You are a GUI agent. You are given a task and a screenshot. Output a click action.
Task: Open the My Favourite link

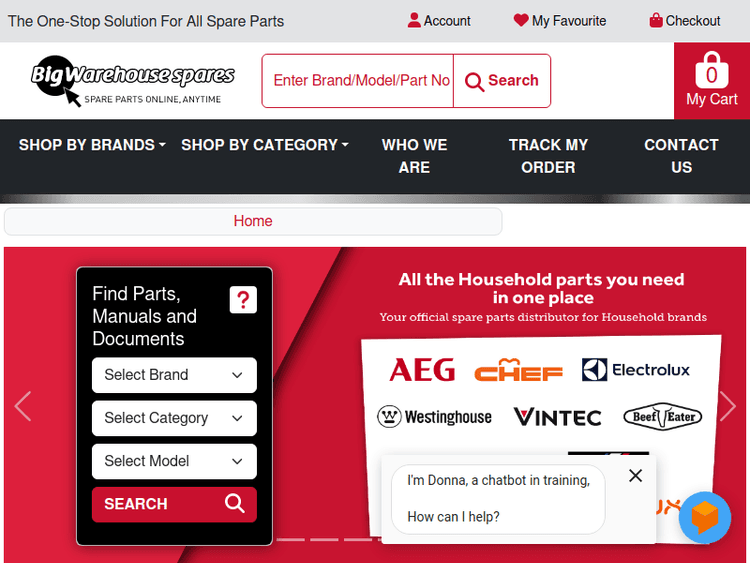tap(560, 21)
